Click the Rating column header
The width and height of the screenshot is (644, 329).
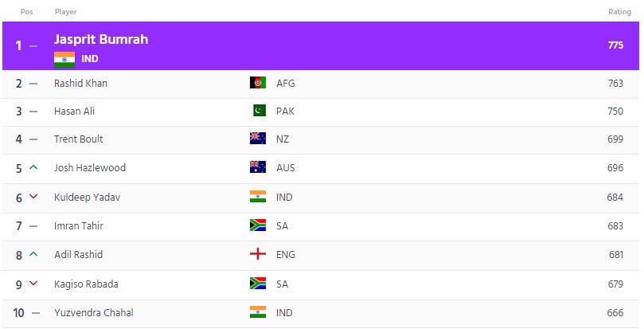(619, 12)
